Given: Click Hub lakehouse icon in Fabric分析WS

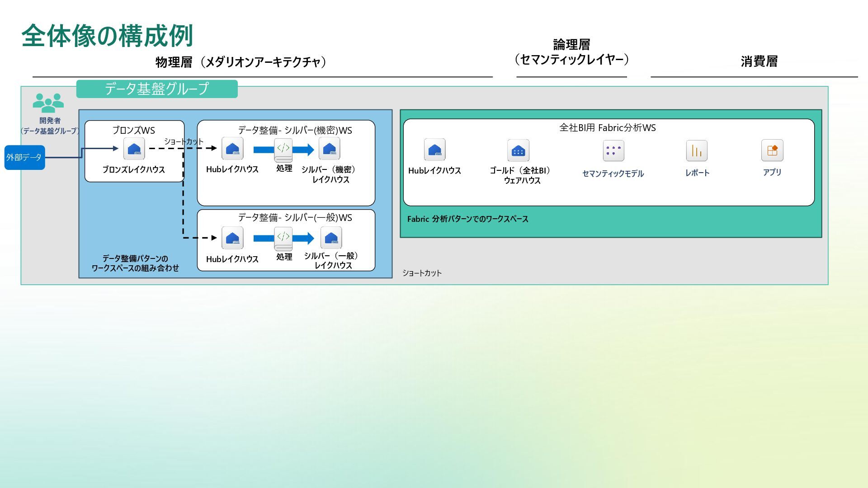Looking at the screenshot, I should point(434,150).
